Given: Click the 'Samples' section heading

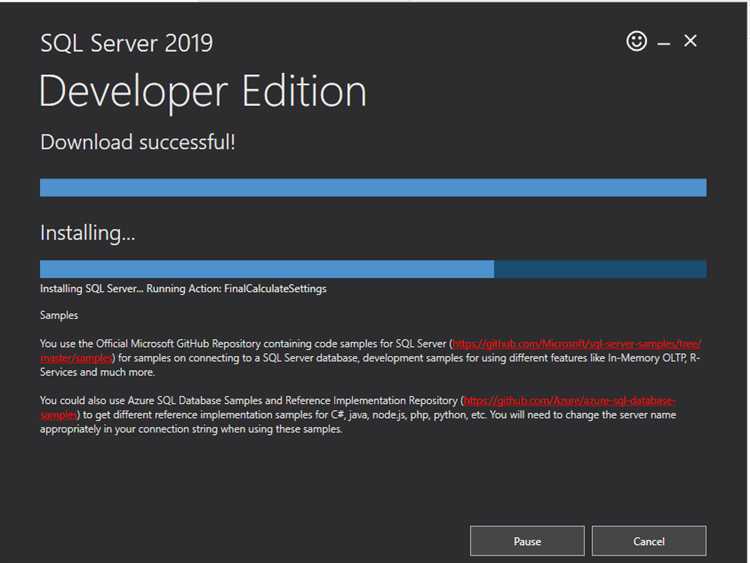Looking at the screenshot, I should point(59,315).
